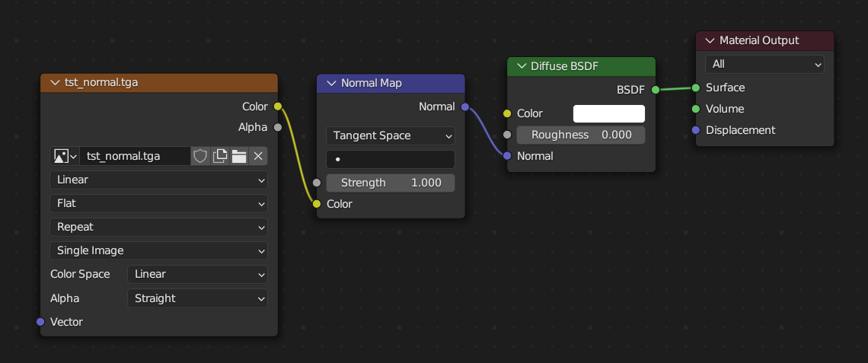Click the Normal Map Color input socket
This screenshot has height=363, width=868.
click(317, 204)
